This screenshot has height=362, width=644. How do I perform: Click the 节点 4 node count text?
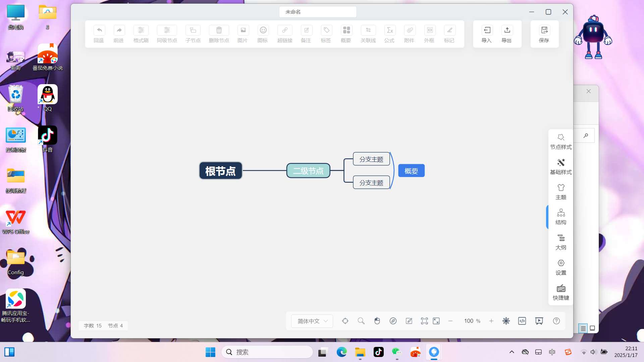[x=115, y=326]
